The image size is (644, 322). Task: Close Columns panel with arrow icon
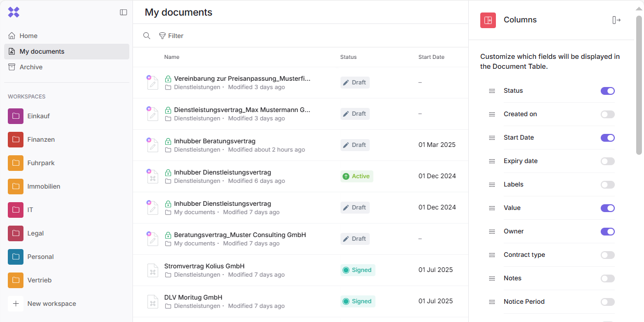point(616,20)
